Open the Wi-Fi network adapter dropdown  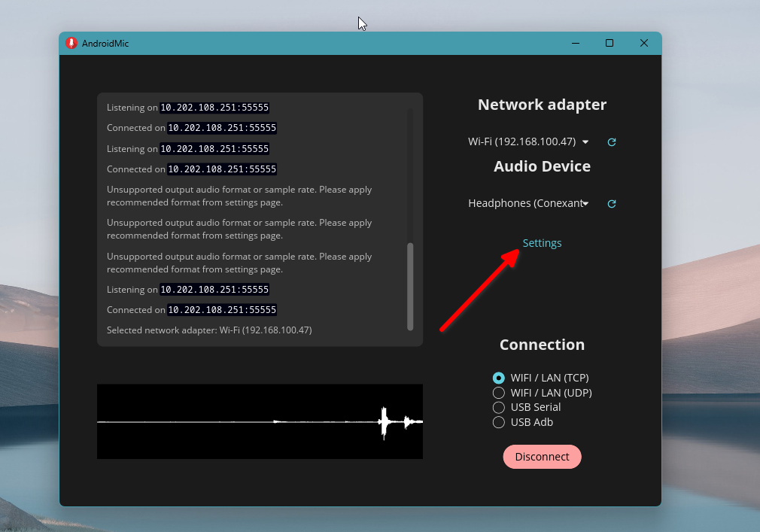pos(527,141)
